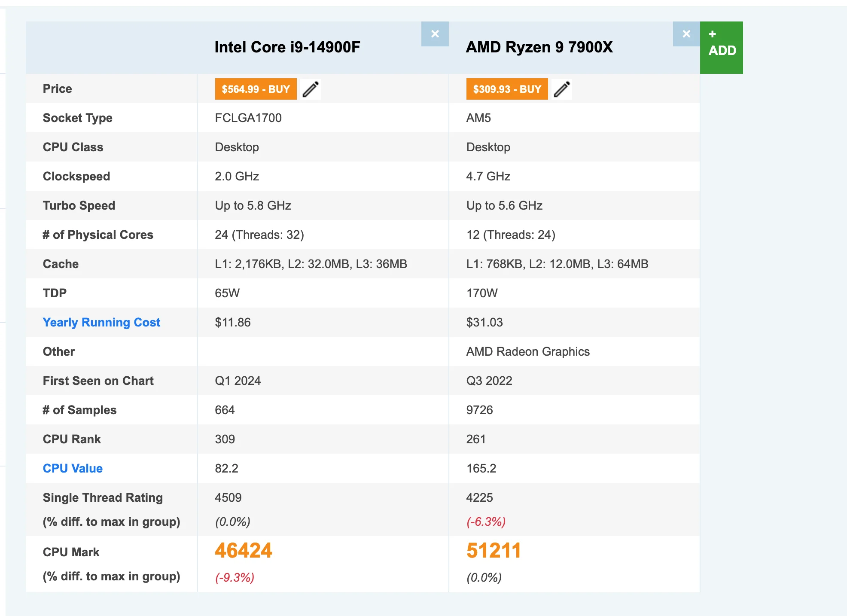The image size is (847, 616).
Task: Buy AMD Ryzen 9 7900X for $309.93
Action: pos(507,89)
